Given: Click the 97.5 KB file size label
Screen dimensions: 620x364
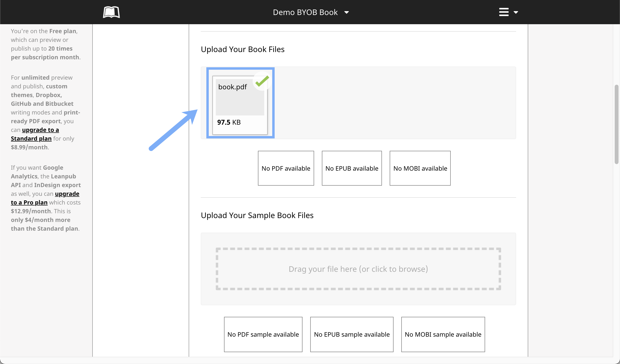Looking at the screenshot, I should 229,122.
